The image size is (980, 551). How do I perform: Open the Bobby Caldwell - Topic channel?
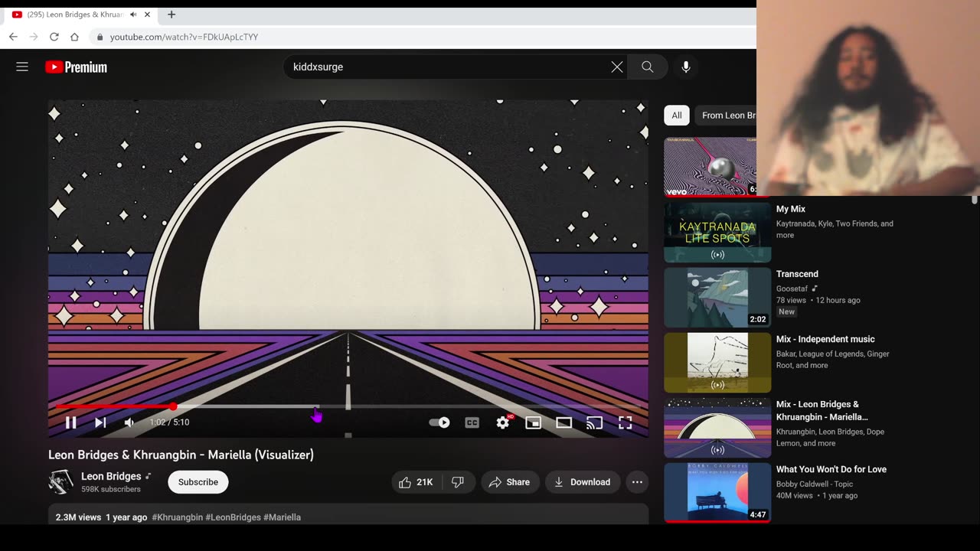pyautogui.click(x=815, y=484)
